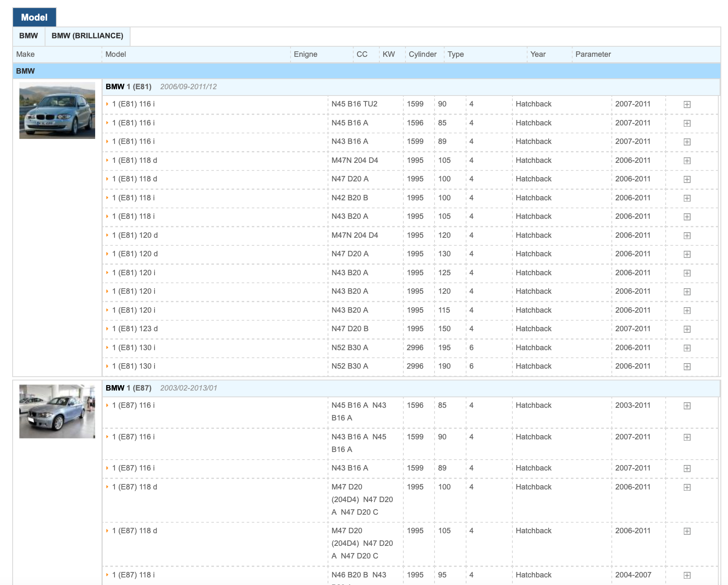Screen dimensions: 728x585
Task: Click the BMW 1 (E81) series heading
Action: [128, 87]
